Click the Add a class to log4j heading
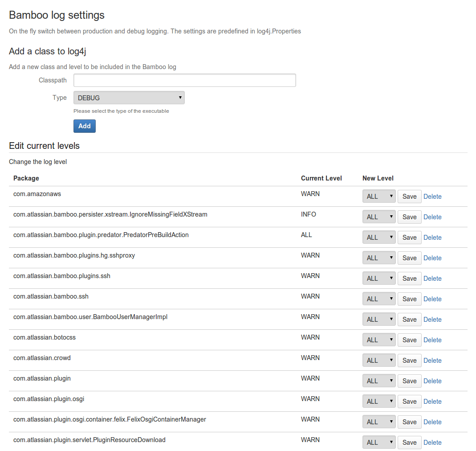476x451 pixels. [47, 51]
